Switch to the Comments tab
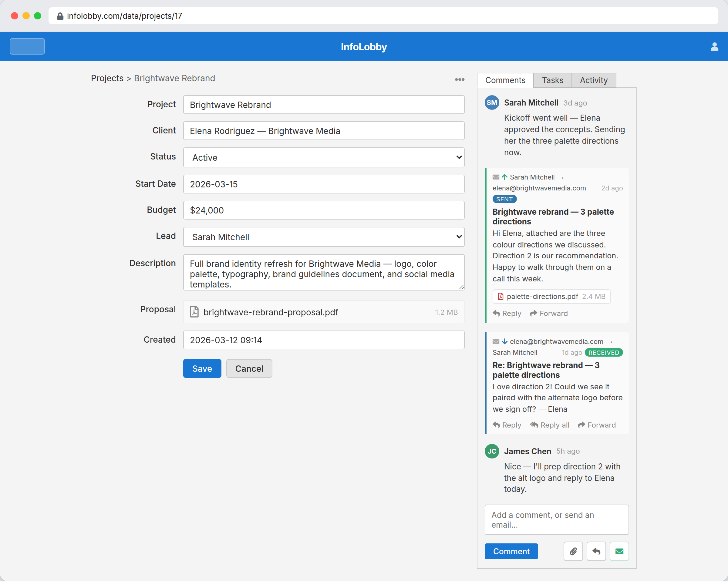The height and width of the screenshot is (581, 728). [x=505, y=80]
